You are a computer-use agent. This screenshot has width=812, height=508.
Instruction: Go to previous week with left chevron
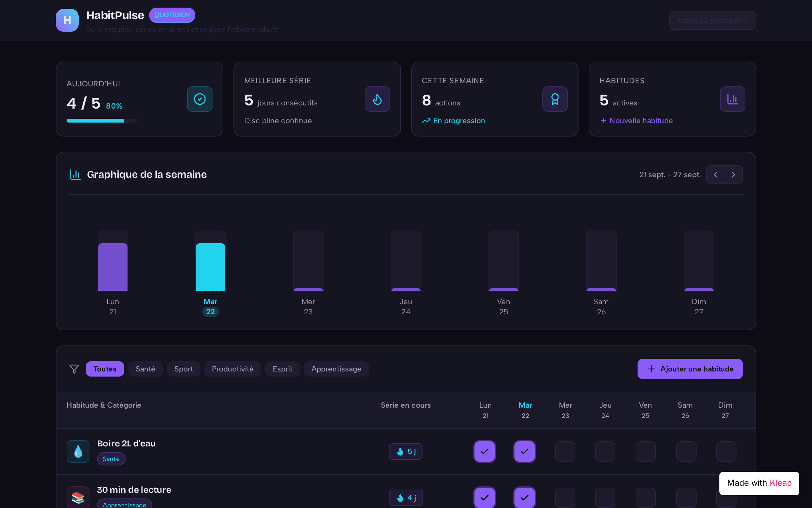[x=715, y=175]
